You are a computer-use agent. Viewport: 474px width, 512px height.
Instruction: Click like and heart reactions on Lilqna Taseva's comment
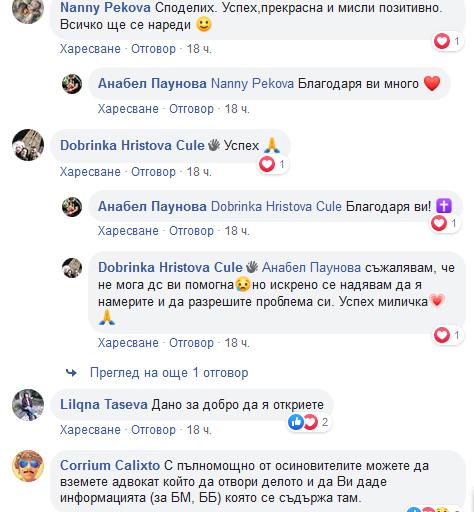tap(309, 422)
